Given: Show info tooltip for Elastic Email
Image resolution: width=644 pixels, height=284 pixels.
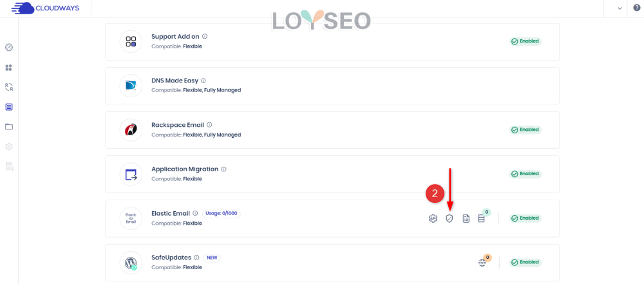Looking at the screenshot, I should pyautogui.click(x=195, y=213).
